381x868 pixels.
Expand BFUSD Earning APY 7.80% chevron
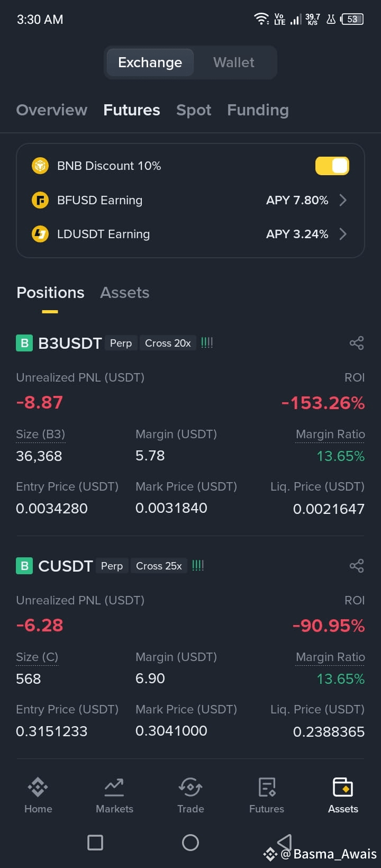click(343, 200)
